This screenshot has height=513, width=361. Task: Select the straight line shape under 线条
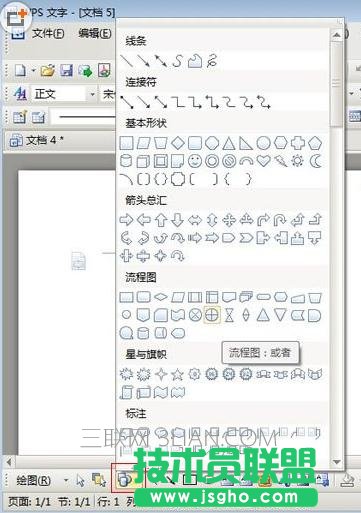(x=126, y=61)
